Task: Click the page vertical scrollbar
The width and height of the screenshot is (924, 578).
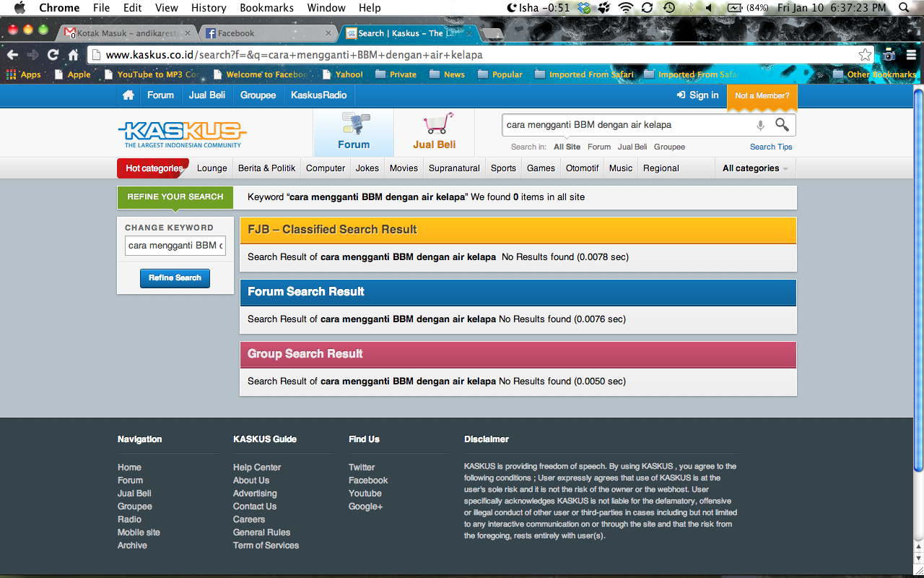Action: (x=918, y=280)
